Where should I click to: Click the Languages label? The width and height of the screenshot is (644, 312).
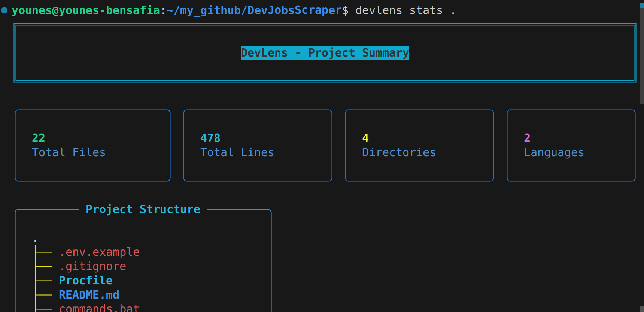coord(554,152)
